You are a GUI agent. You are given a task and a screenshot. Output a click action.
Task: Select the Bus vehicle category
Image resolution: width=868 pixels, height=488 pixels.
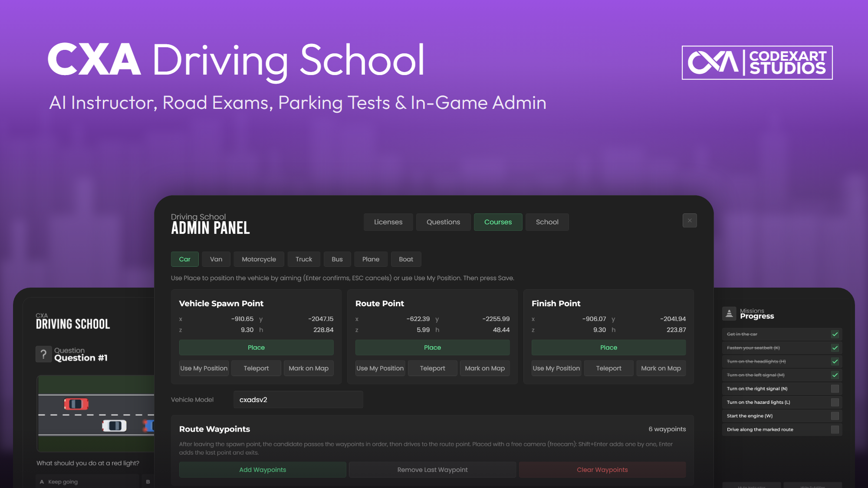tap(337, 259)
